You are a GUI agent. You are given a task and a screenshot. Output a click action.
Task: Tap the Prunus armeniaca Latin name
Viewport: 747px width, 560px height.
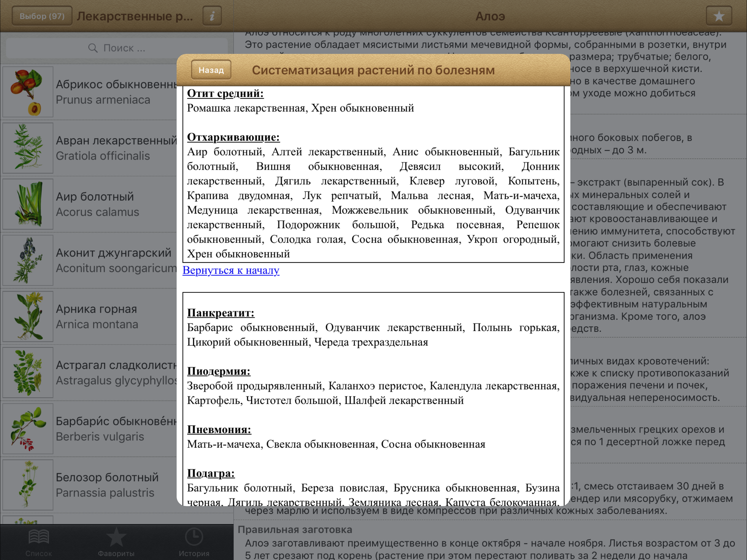coord(103,100)
